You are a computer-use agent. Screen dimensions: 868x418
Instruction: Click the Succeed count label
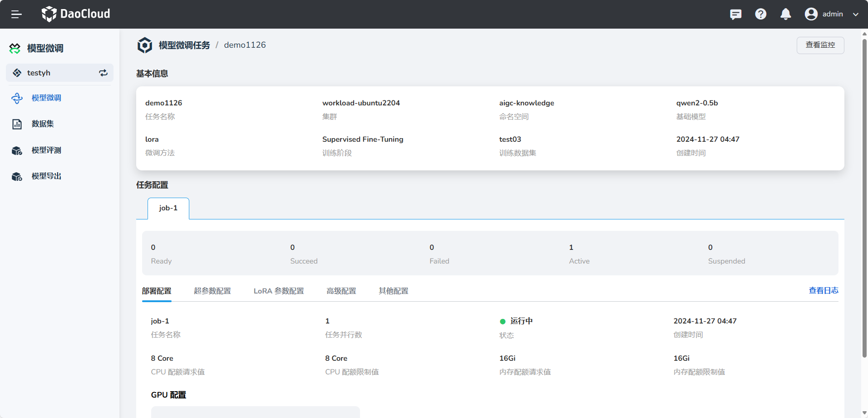pyautogui.click(x=304, y=261)
